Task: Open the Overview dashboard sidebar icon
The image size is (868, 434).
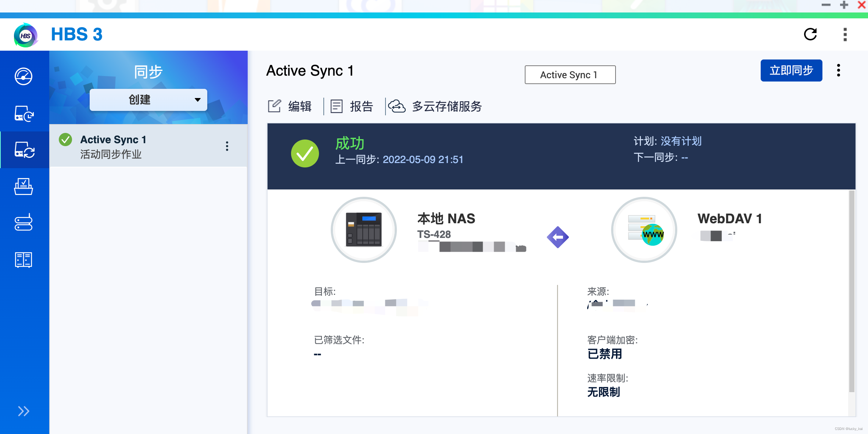Action: (24, 76)
